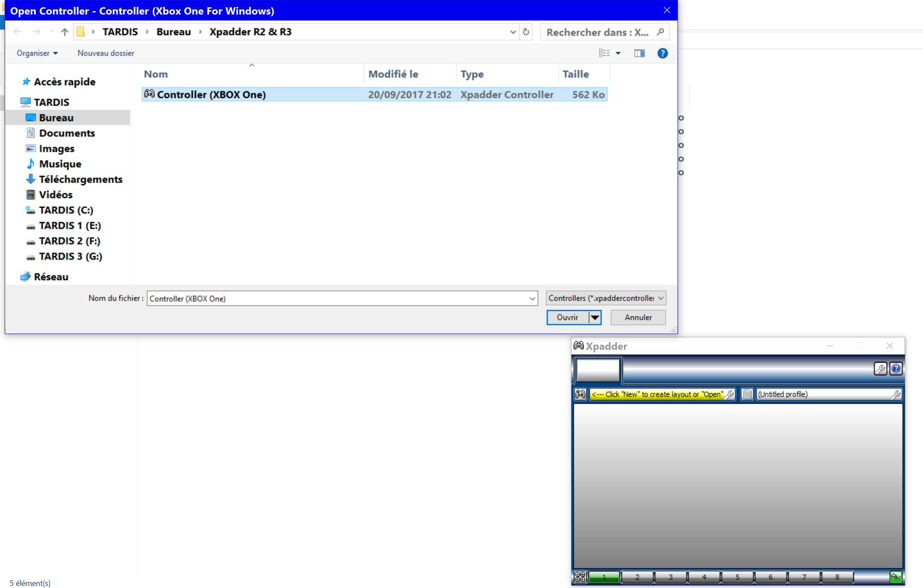
Task: Select set 2 tab in Xpadder
Action: pos(637,577)
